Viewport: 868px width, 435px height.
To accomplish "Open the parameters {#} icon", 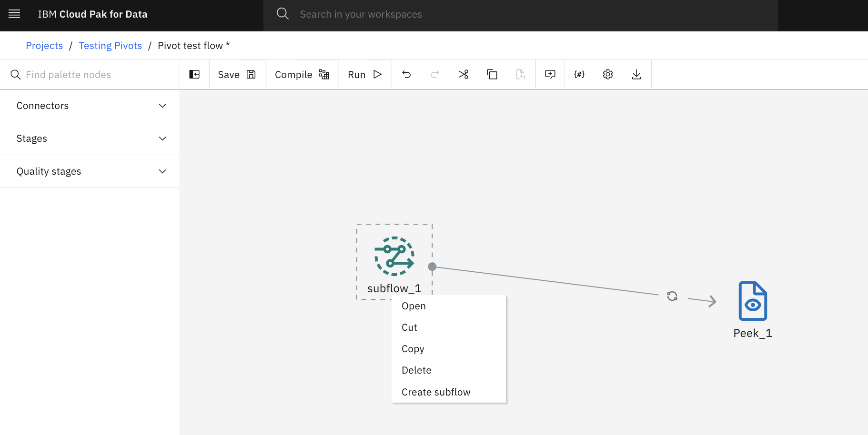I will (x=579, y=74).
